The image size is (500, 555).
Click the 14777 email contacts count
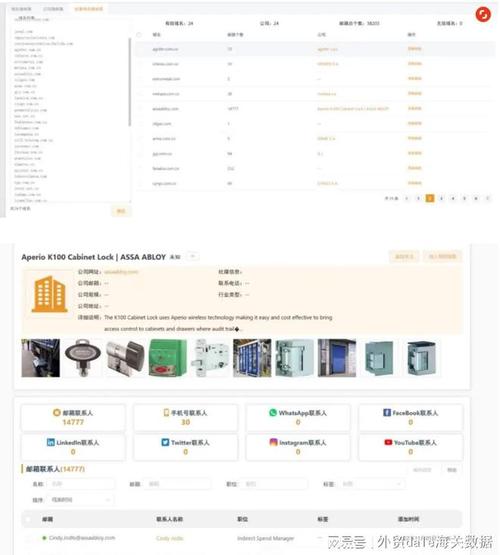point(73,422)
